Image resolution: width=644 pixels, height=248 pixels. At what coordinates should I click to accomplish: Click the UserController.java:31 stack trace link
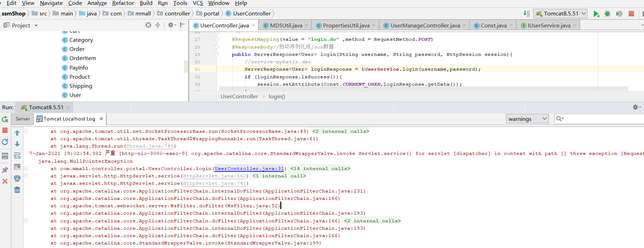pos(249,169)
